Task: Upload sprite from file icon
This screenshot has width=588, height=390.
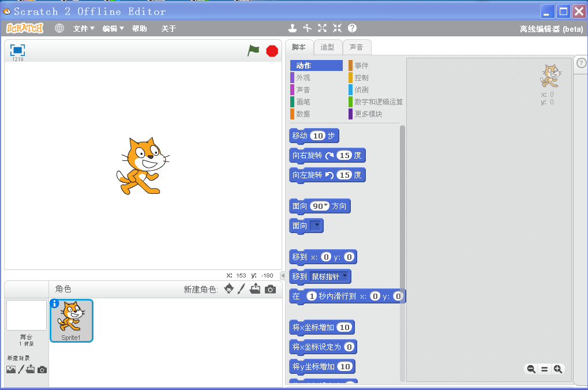Action: [x=255, y=288]
